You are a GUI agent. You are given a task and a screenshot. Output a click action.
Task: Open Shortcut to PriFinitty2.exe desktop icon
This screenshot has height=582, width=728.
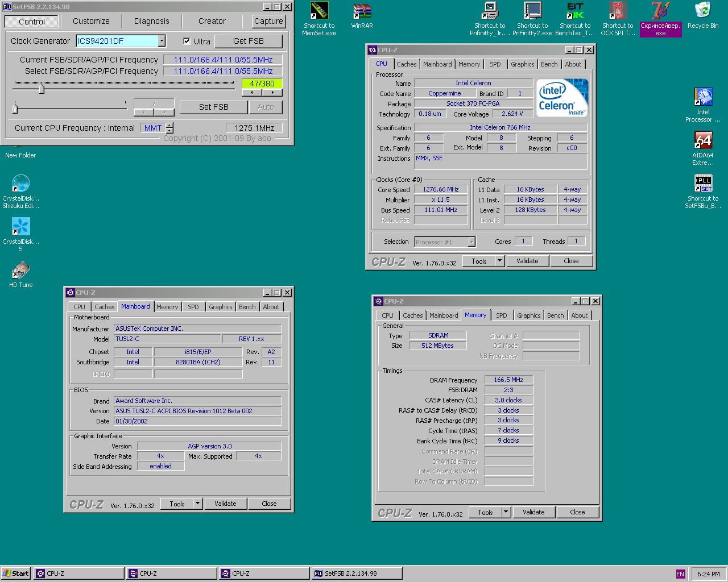click(532, 19)
